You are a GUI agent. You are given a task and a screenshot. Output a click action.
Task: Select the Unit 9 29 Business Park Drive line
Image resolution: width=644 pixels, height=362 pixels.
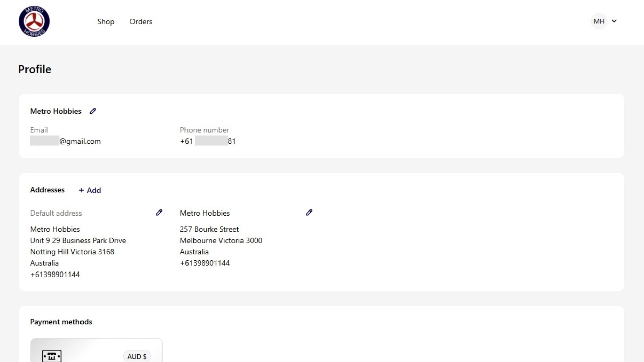[x=78, y=241]
